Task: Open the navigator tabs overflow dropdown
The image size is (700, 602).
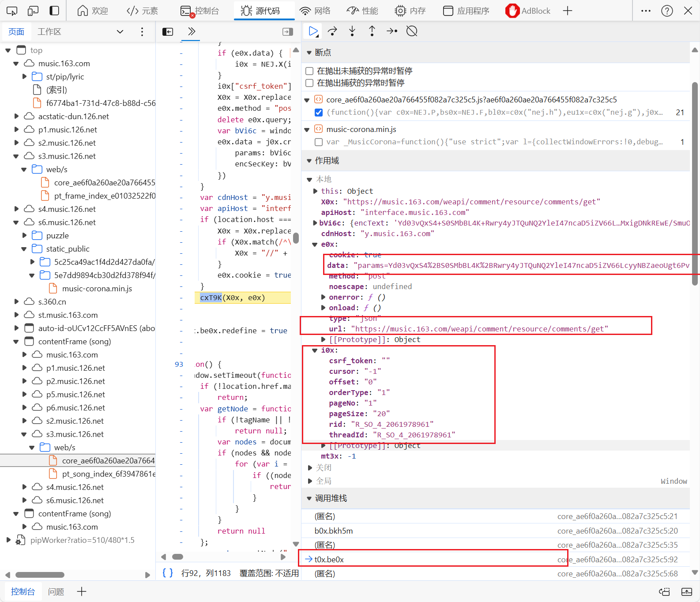Action: [x=120, y=31]
